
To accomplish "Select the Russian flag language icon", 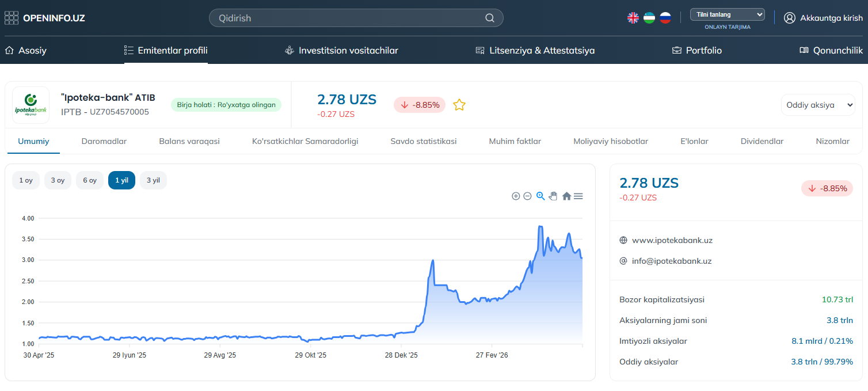I will tap(665, 18).
